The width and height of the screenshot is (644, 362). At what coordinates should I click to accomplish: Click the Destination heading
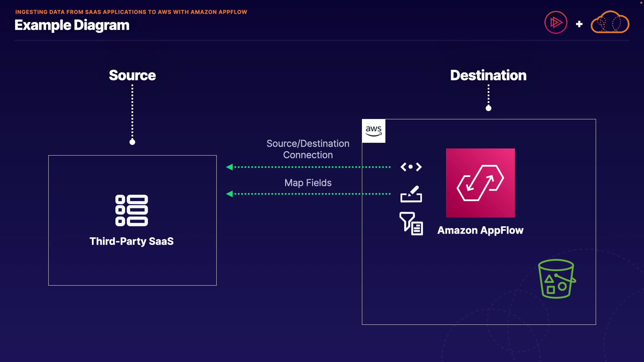[x=488, y=75]
